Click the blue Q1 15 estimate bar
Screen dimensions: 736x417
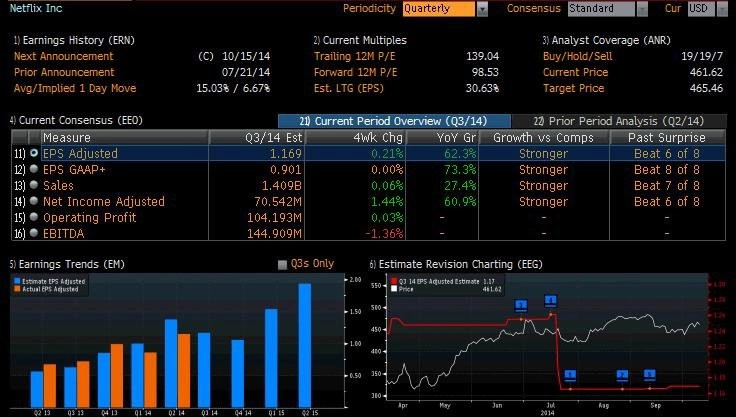pyautogui.click(x=271, y=358)
